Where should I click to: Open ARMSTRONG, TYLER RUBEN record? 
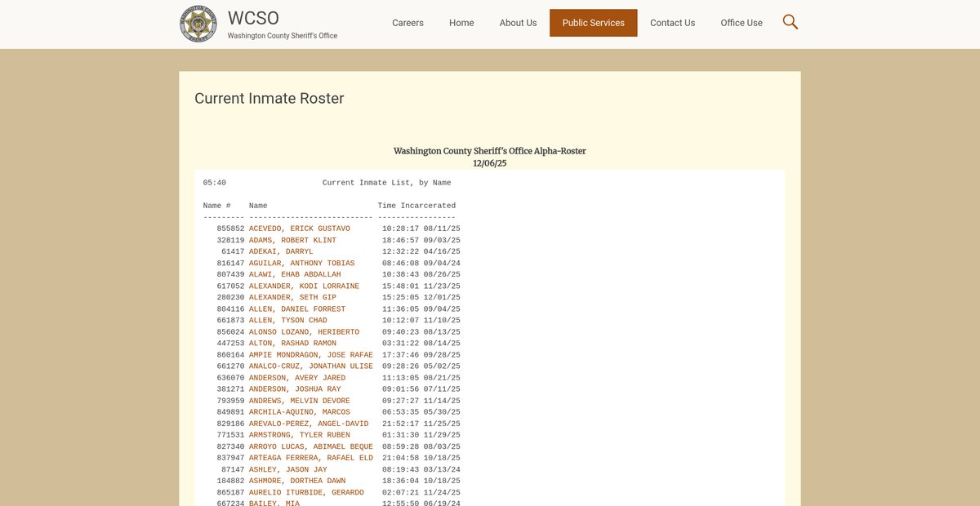[x=299, y=435]
